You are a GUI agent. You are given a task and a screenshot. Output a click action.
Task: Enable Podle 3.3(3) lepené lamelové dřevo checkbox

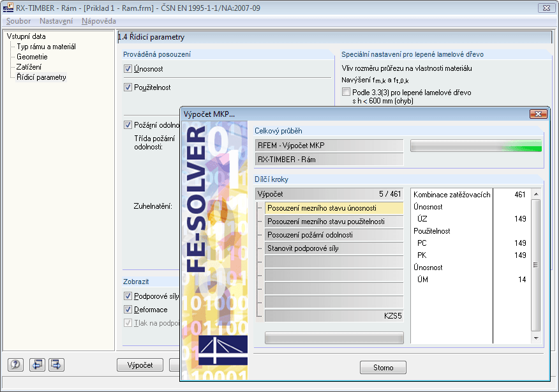click(x=346, y=92)
